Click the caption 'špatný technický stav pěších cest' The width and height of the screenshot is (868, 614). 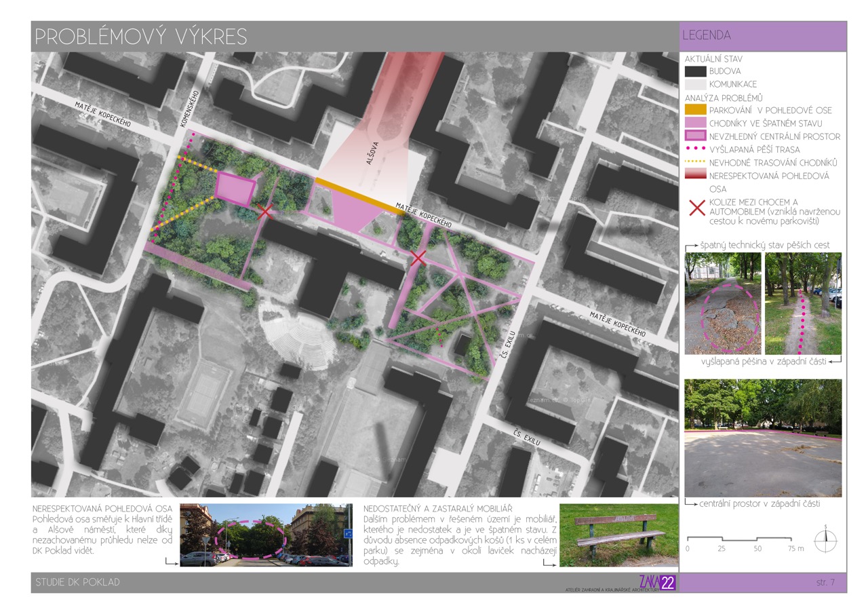(x=765, y=245)
